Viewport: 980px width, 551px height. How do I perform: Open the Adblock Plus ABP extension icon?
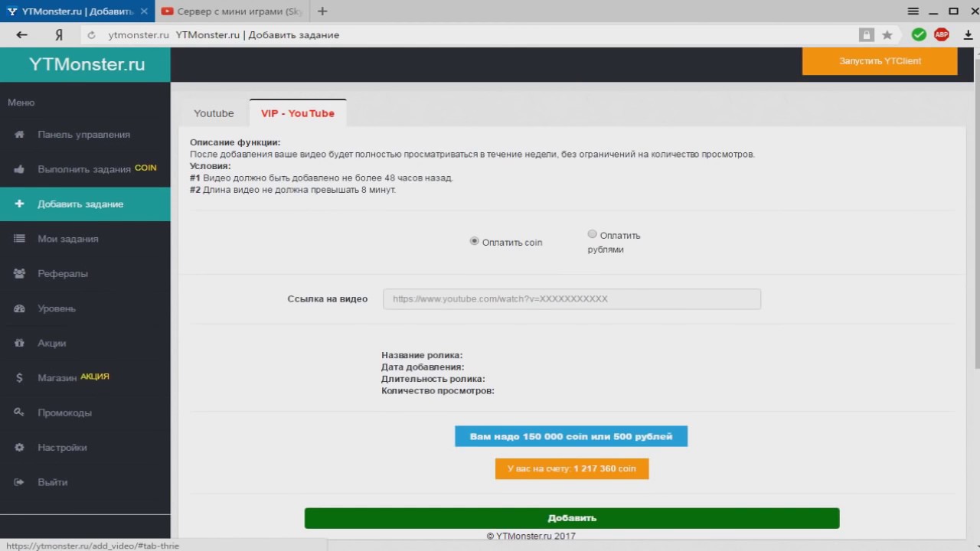pyautogui.click(x=942, y=34)
